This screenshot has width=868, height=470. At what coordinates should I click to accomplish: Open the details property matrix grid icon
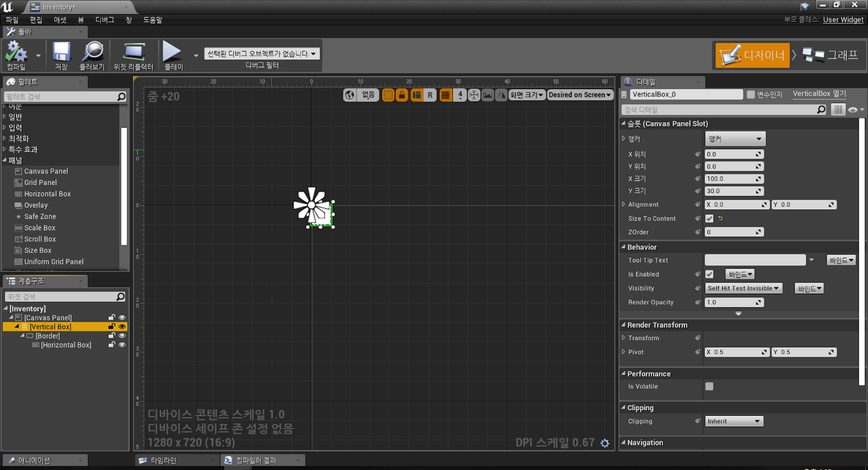(838, 110)
